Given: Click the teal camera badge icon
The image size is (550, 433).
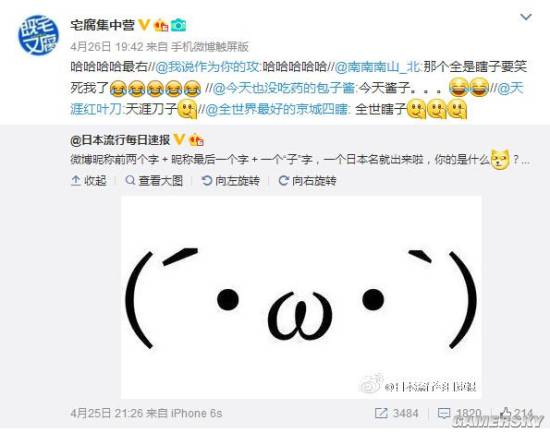Looking at the screenshot, I should (178, 25).
